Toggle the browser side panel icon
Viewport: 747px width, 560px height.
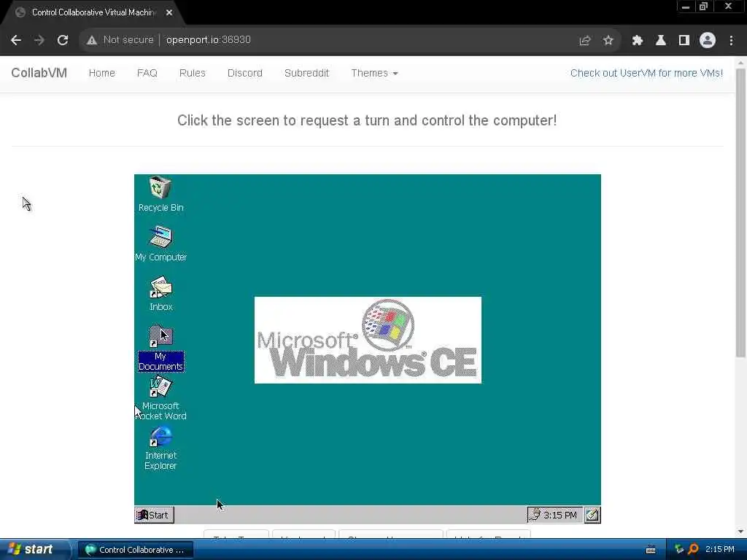(684, 41)
